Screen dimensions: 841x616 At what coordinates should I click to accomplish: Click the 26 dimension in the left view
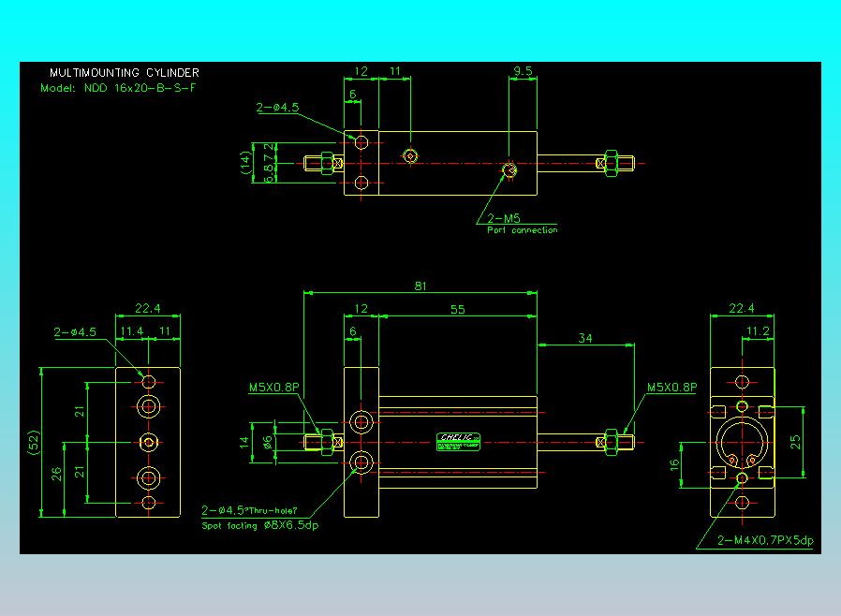pos(56,474)
